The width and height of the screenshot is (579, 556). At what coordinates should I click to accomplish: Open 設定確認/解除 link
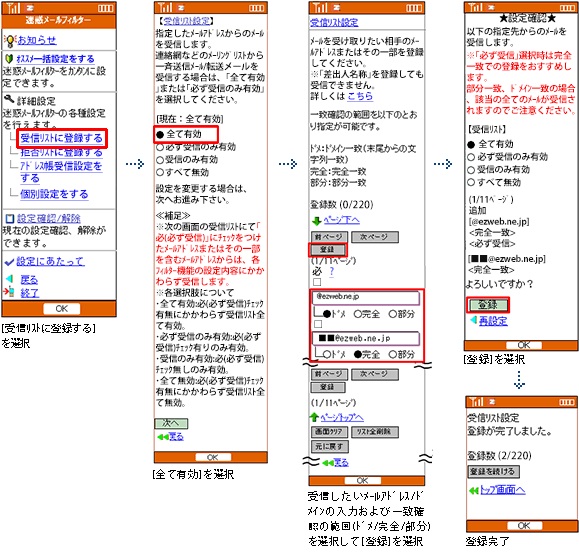[x=48, y=219]
